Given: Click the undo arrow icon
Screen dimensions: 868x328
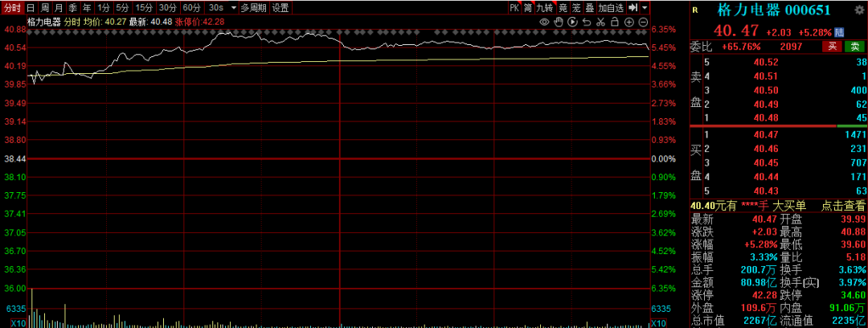Looking at the screenshot, I should [587, 22].
